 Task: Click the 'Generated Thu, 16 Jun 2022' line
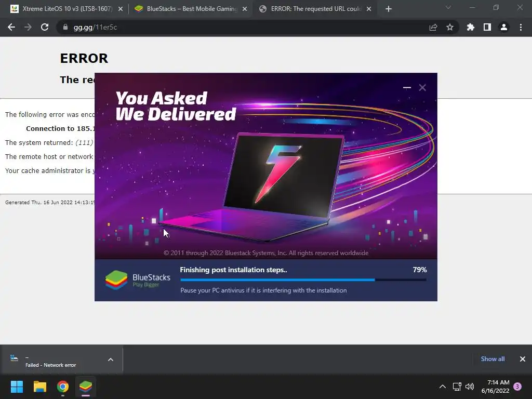(50, 202)
